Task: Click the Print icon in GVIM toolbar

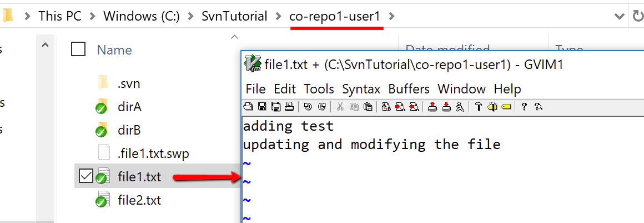Action: (289, 107)
